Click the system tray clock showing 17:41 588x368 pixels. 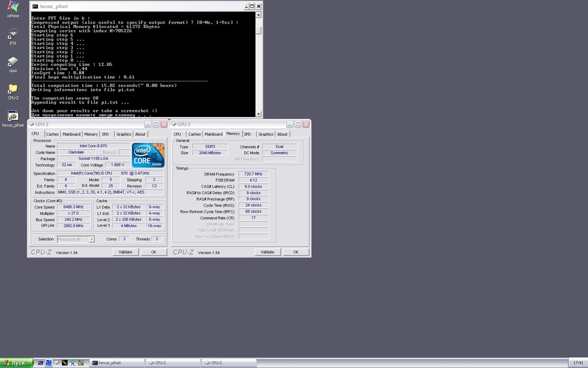pos(578,363)
